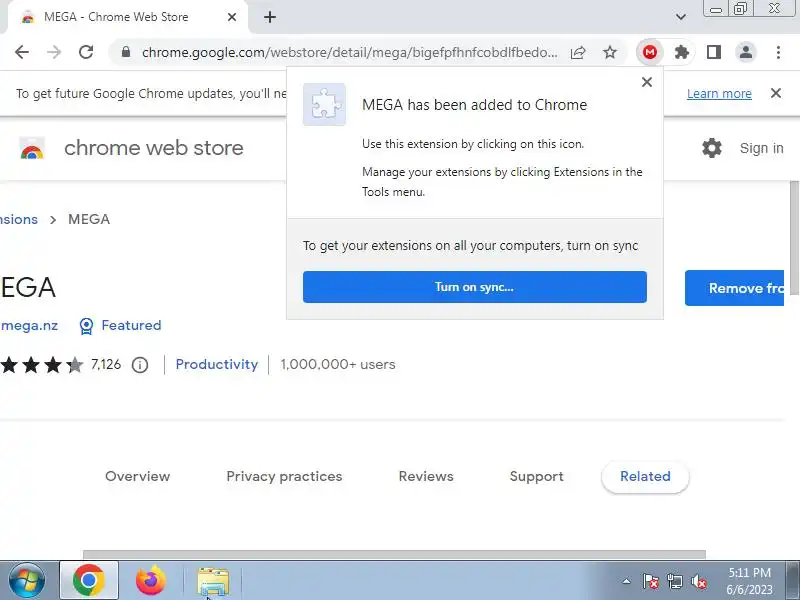The height and width of the screenshot is (600, 800).
Task: Click the vertical page scrollbar
Action: click(794, 238)
